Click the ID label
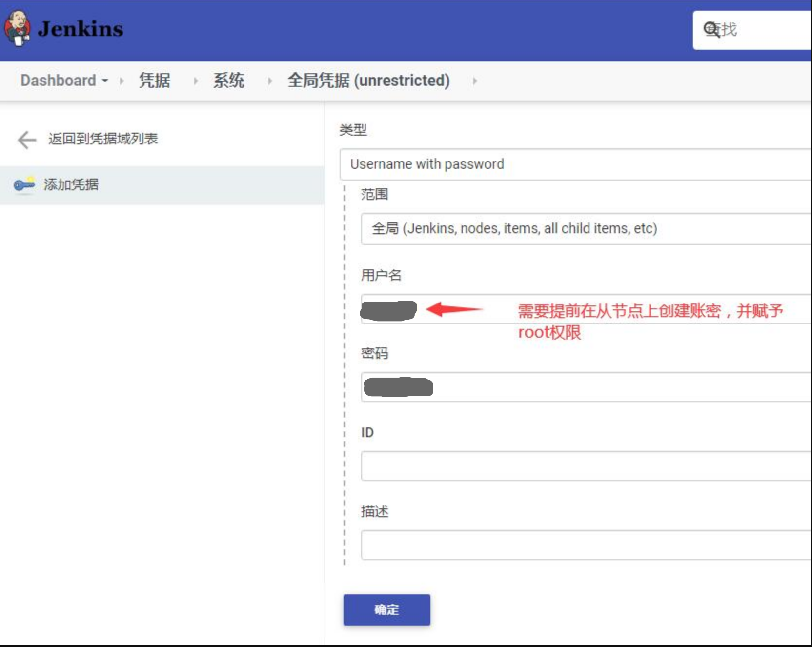 (367, 433)
